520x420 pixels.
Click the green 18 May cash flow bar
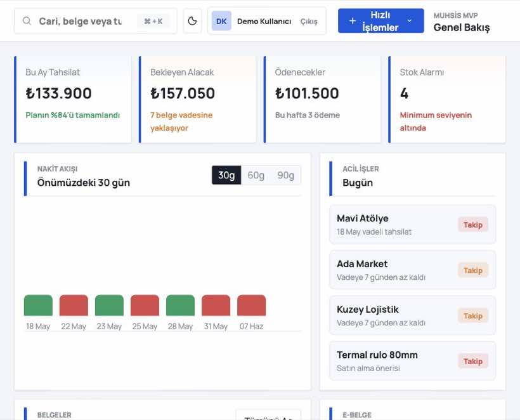(x=38, y=305)
